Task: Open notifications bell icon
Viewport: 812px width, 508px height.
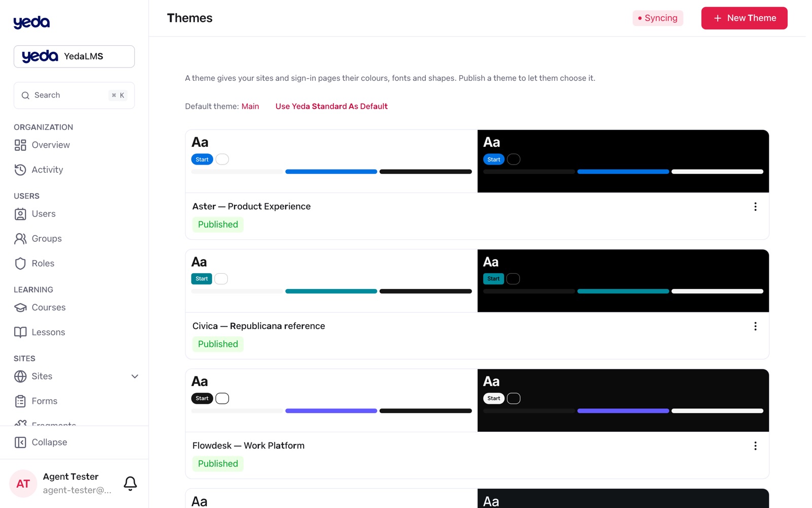Action: pos(130,483)
